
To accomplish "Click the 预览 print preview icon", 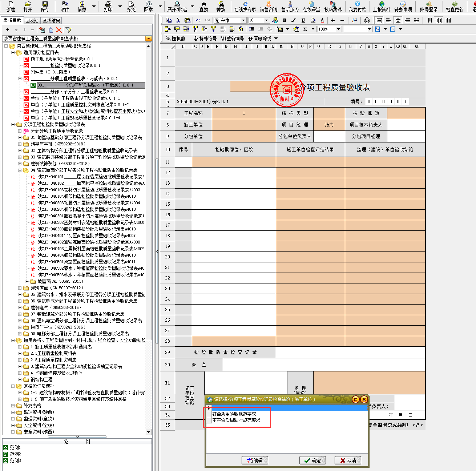I will point(132,6).
